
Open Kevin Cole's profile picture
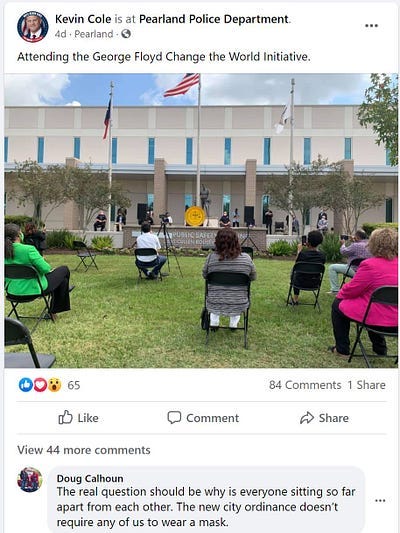[x=33, y=27]
